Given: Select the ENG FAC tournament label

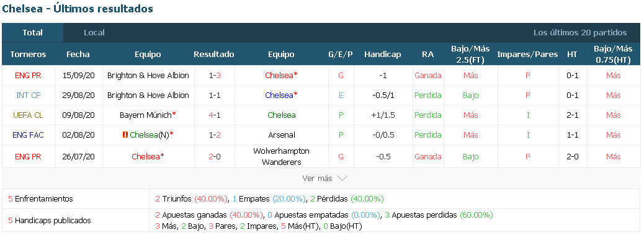Looking at the screenshot, I should pyautogui.click(x=28, y=135).
